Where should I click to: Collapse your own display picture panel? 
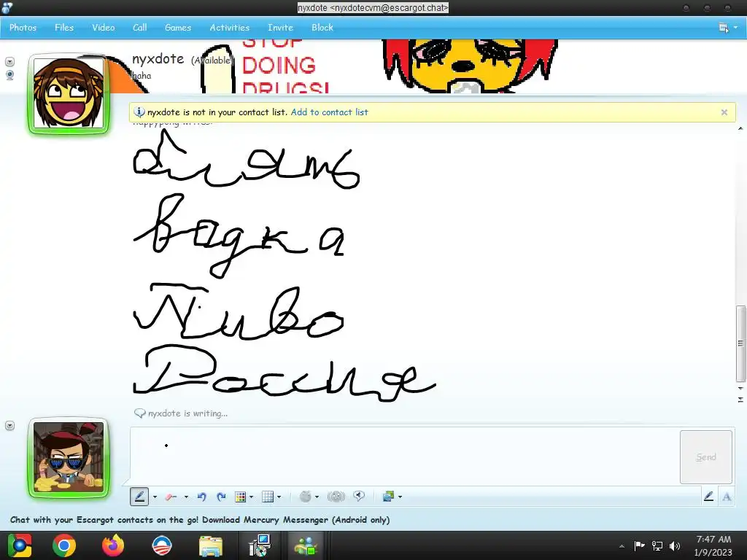click(9, 426)
